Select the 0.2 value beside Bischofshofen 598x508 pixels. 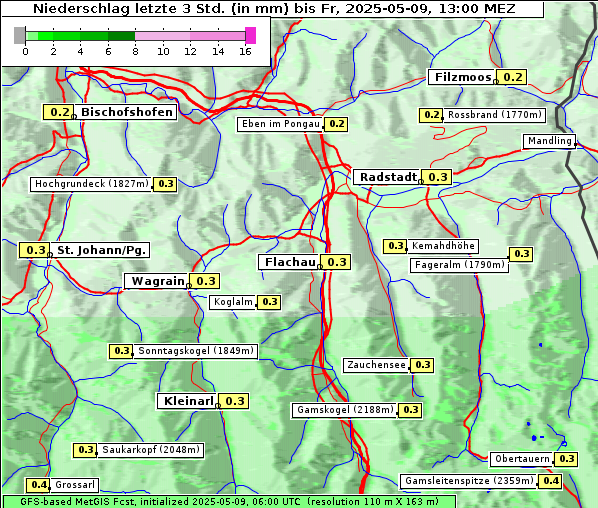[59, 112]
